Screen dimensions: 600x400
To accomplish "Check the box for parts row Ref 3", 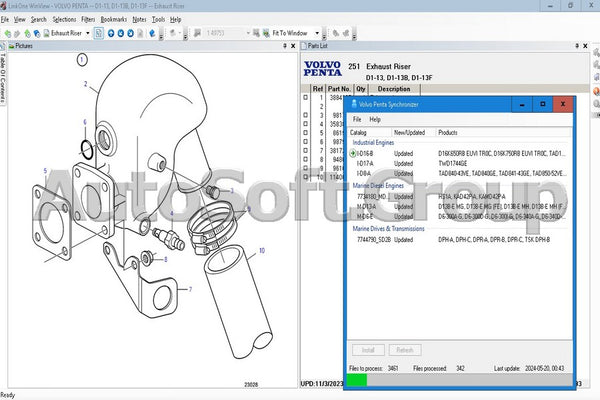I will [305, 115].
